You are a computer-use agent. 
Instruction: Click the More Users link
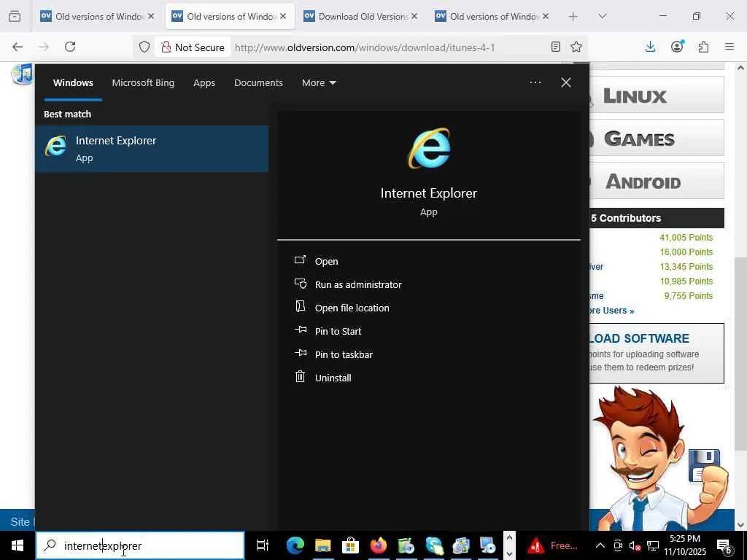click(612, 311)
